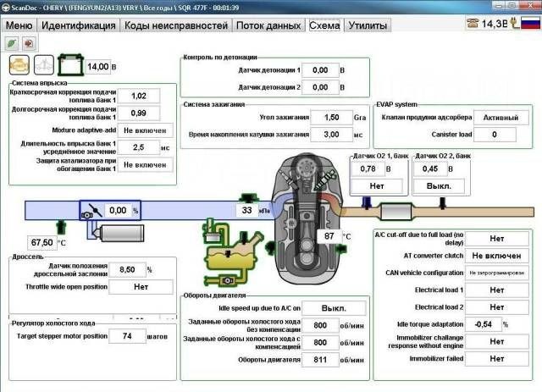542x392 pixels.
Task: Click knock sensor 1 value
Action: 320,70
